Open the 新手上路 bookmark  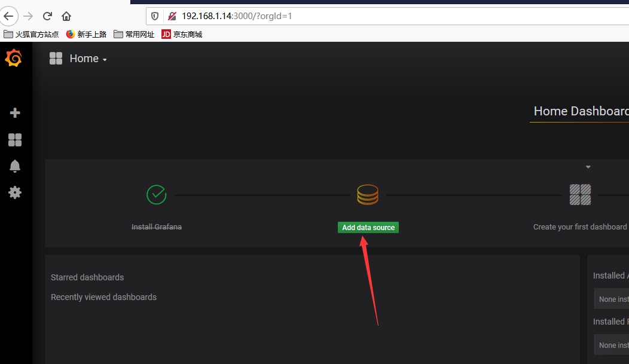tap(86, 35)
